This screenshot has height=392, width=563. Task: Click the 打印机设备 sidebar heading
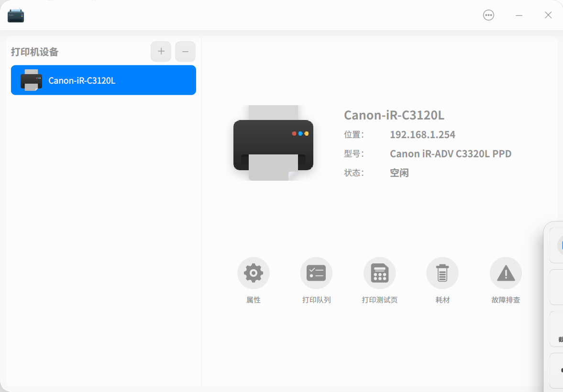coord(34,52)
